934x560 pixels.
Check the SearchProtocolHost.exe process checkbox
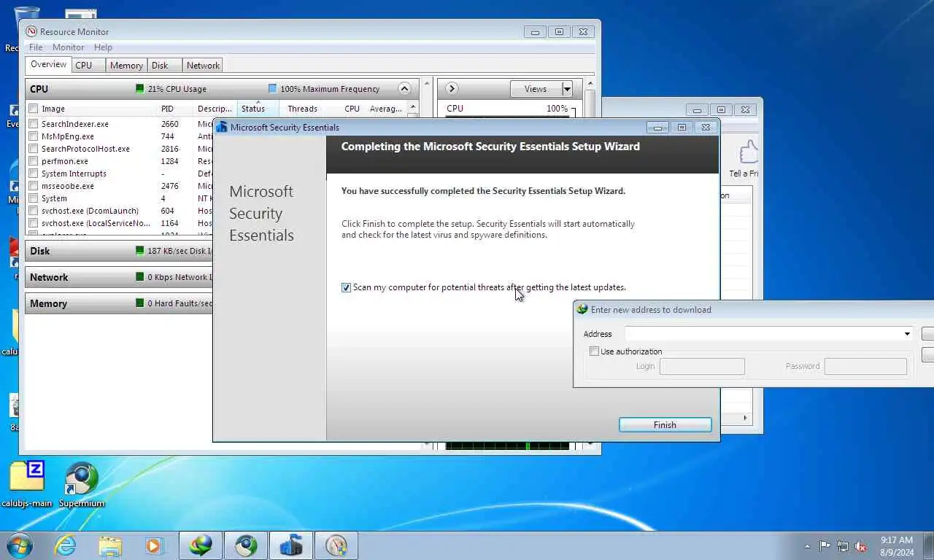(x=34, y=149)
